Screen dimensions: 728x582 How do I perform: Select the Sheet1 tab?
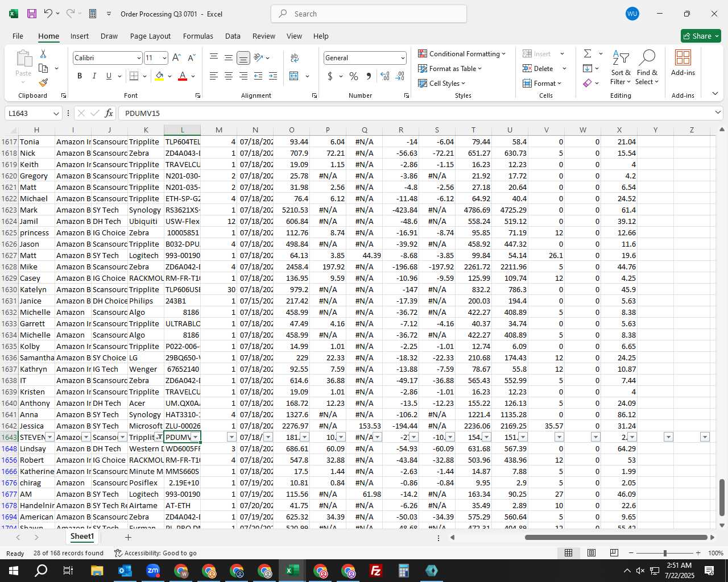pyautogui.click(x=82, y=537)
